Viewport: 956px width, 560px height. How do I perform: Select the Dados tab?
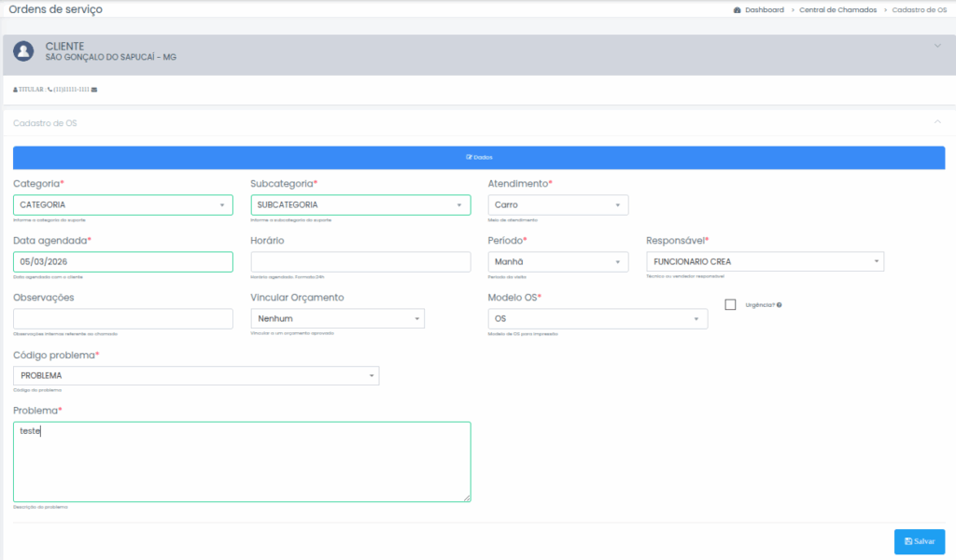478,157
